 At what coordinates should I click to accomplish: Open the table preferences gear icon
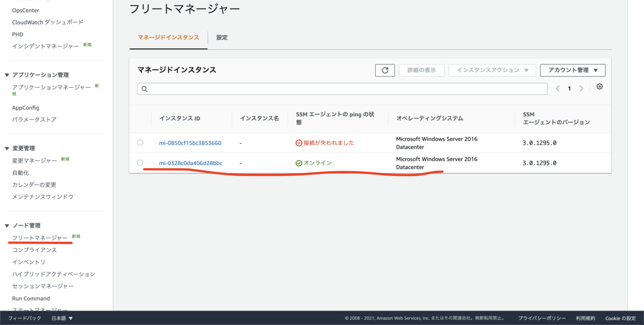(x=599, y=86)
